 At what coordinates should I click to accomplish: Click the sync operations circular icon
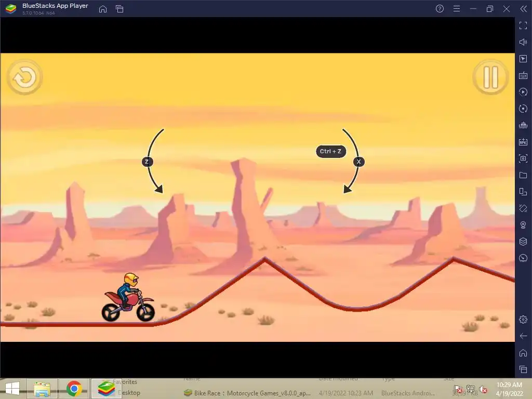[523, 109]
